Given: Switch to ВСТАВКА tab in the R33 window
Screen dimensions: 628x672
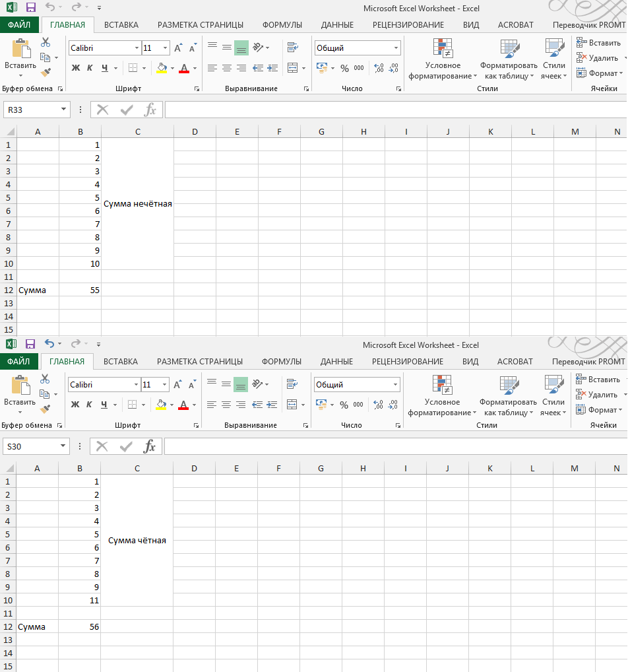Looking at the screenshot, I should [x=121, y=25].
